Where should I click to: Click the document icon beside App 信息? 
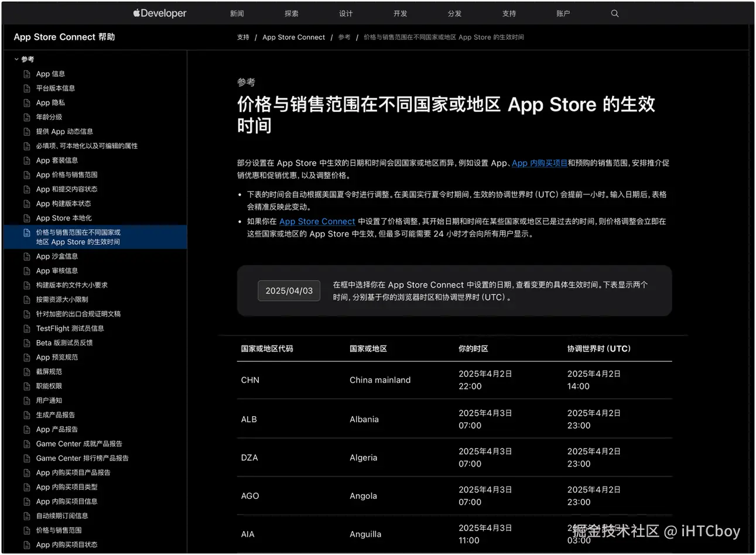[27, 74]
